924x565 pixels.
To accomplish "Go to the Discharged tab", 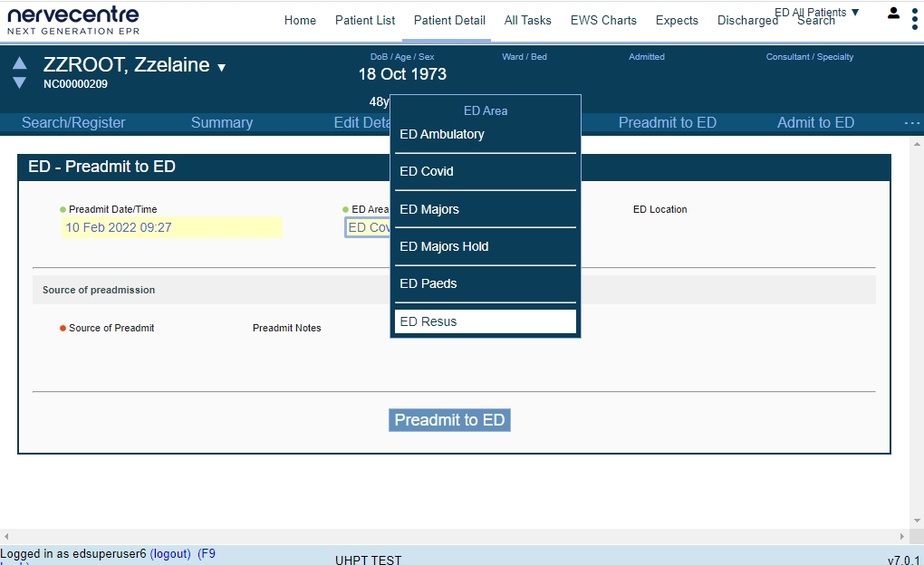I will tap(747, 20).
